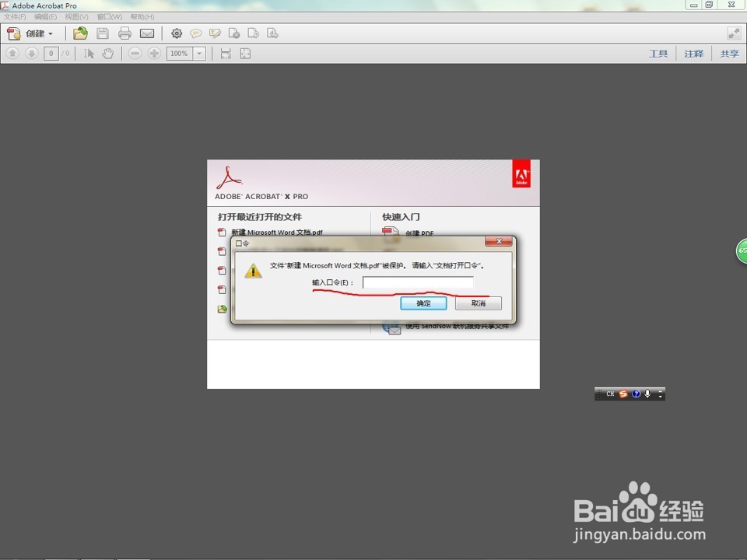747x560 pixels.
Task: Open the 帮助(H) menu
Action: click(x=142, y=16)
